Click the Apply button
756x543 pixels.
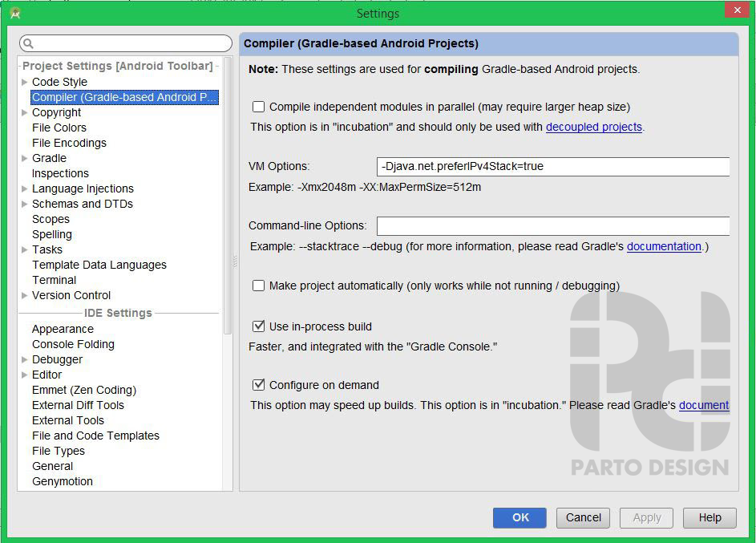tap(646, 518)
